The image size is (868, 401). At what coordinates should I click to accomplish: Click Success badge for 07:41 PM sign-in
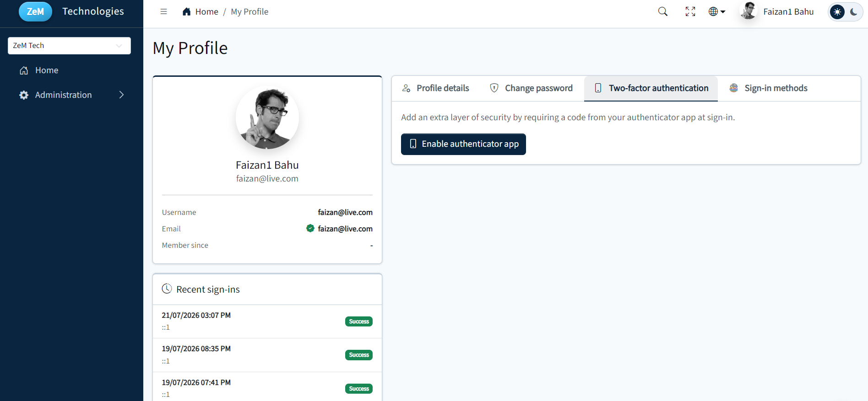tap(359, 389)
